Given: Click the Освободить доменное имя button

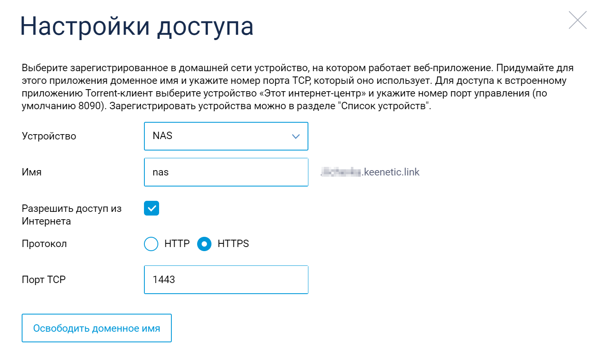Looking at the screenshot, I should point(97,328).
